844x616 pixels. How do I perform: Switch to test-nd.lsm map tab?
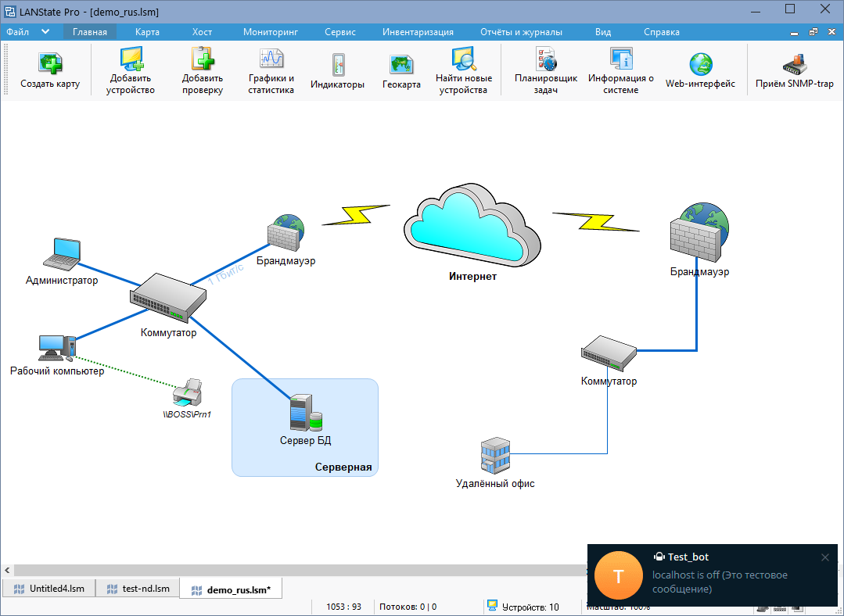pos(138,589)
